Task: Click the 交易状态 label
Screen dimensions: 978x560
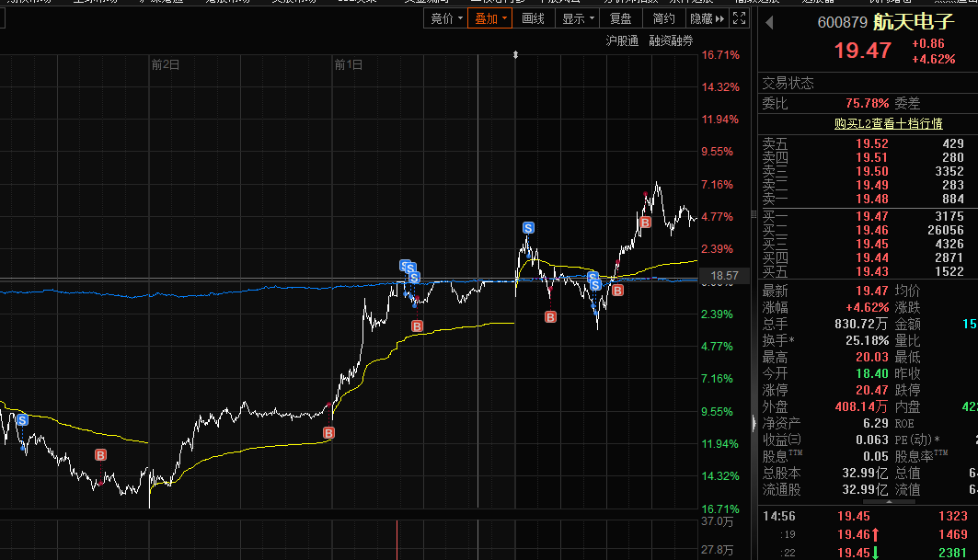Action: 788,83
